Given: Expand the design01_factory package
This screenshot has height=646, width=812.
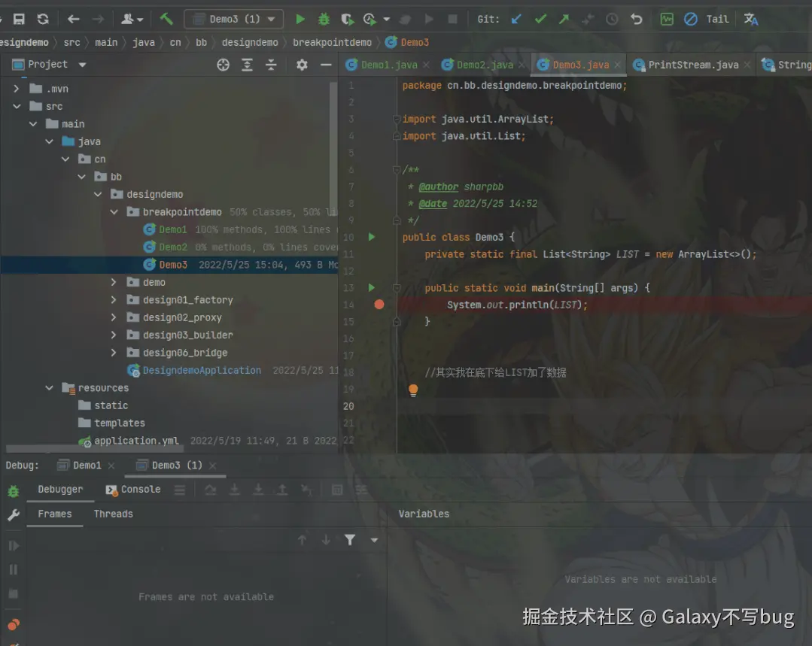Looking at the screenshot, I should 114,300.
